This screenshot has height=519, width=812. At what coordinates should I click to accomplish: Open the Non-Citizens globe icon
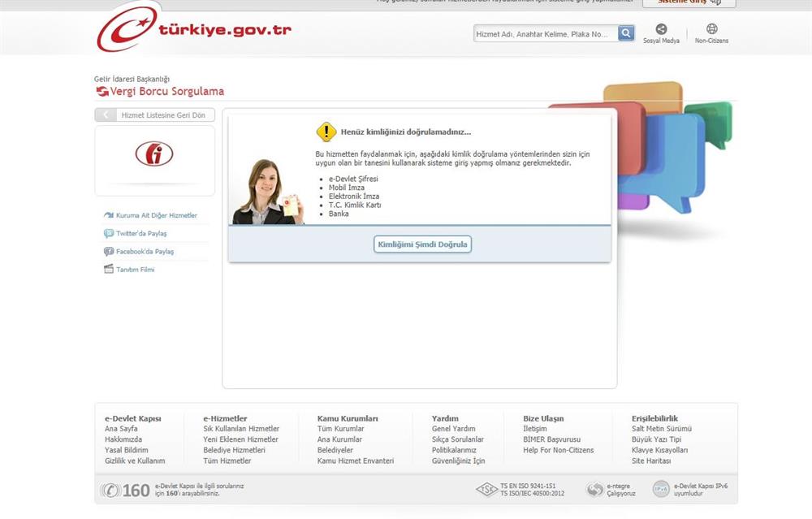[x=712, y=29]
